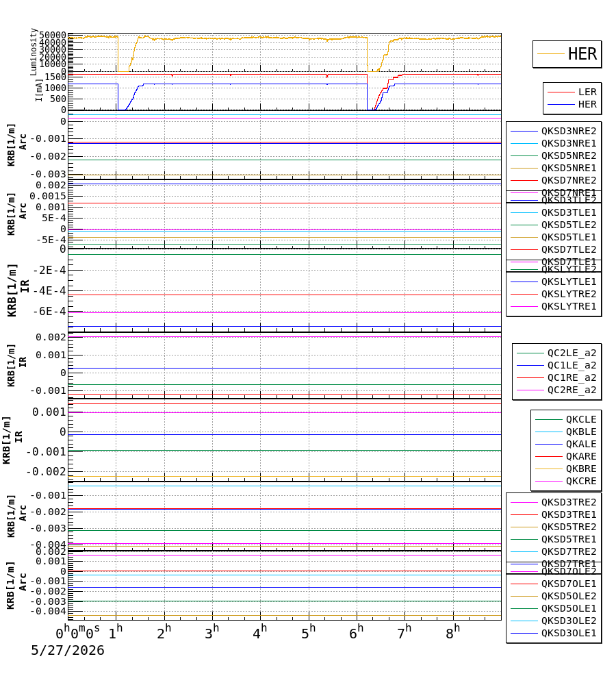Click the 8h tick on time axis
Image resolution: width=616 pixels, height=674 pixels.
(x=453, y=632)
